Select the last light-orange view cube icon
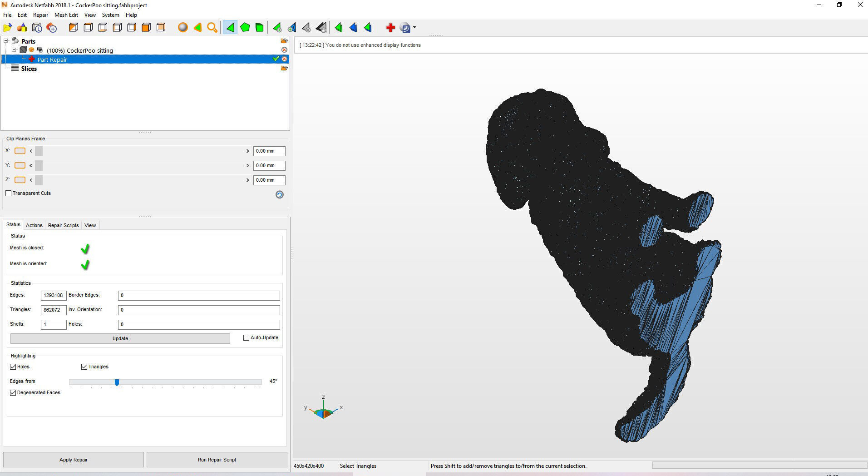The image size is (868, 476). coord(161,28)
